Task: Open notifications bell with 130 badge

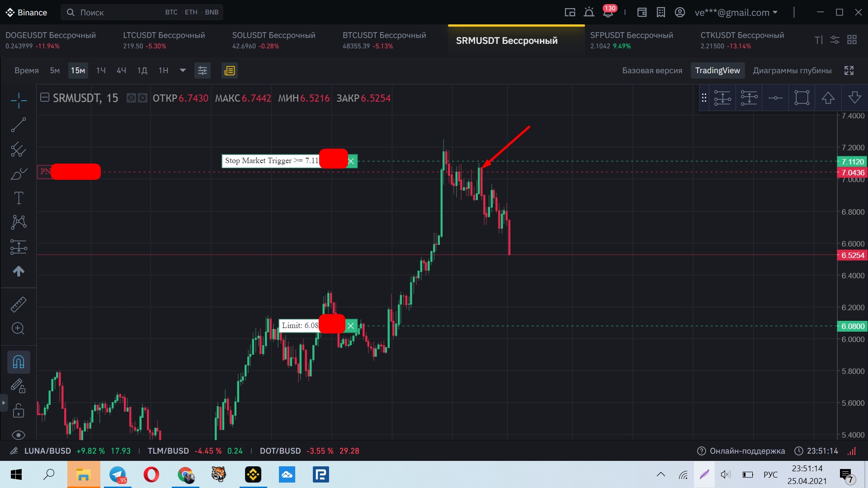Action: [x=609, y=12]
